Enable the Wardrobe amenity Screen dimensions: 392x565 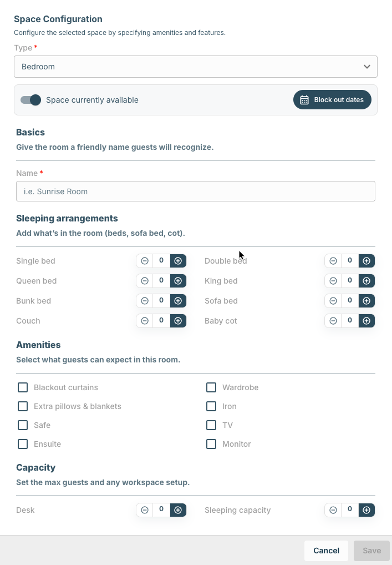[x=211, y=387]
